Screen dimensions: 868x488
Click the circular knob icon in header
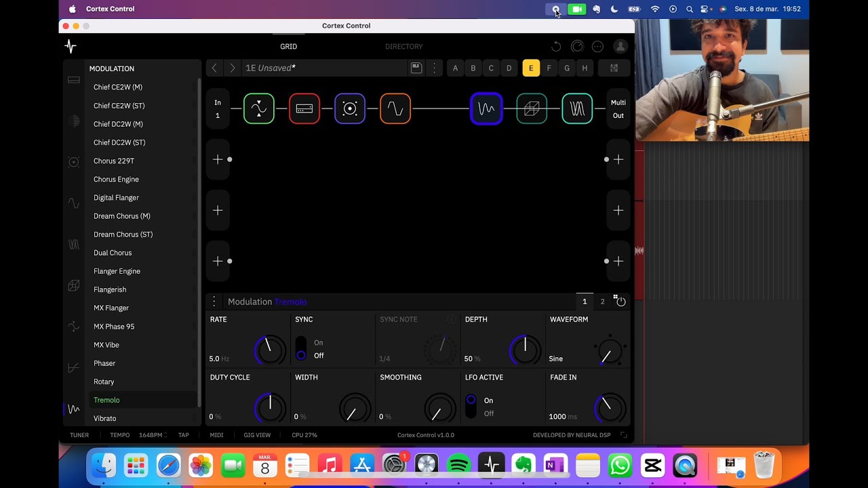coord(577,46)
